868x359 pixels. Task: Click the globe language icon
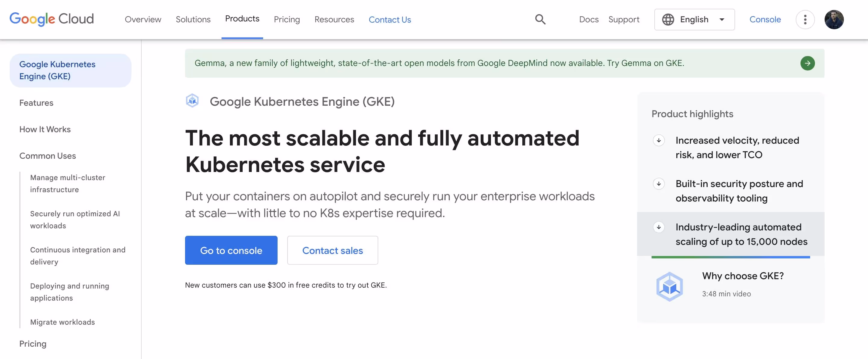(x=668, y=20)
